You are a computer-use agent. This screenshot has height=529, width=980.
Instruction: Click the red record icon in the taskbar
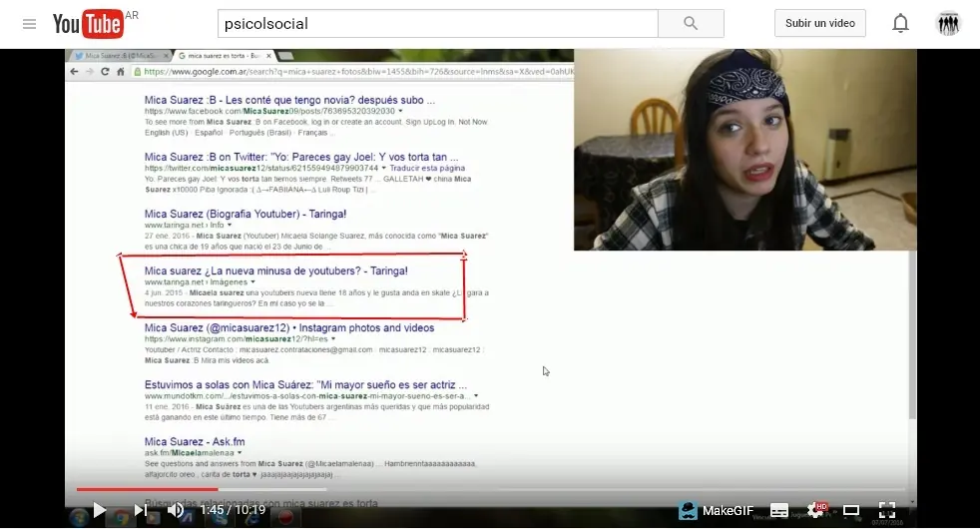pos(285,518)
